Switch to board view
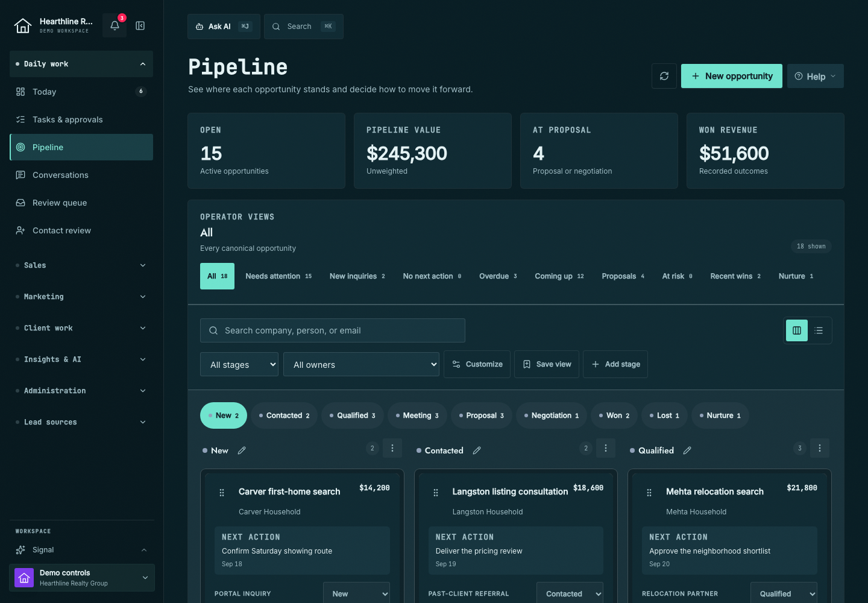The height and width of the screenshot is (603, 868). [x=797, y=330]
